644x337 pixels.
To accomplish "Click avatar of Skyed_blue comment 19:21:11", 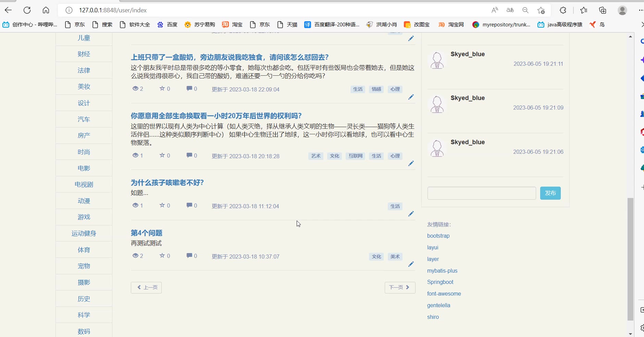I will click(x=437, y=61).
